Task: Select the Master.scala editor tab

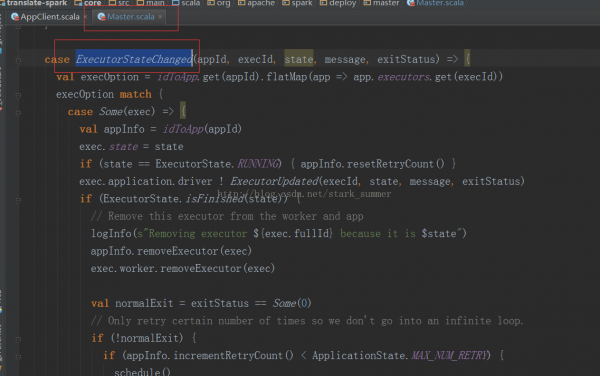Action: 130,17
